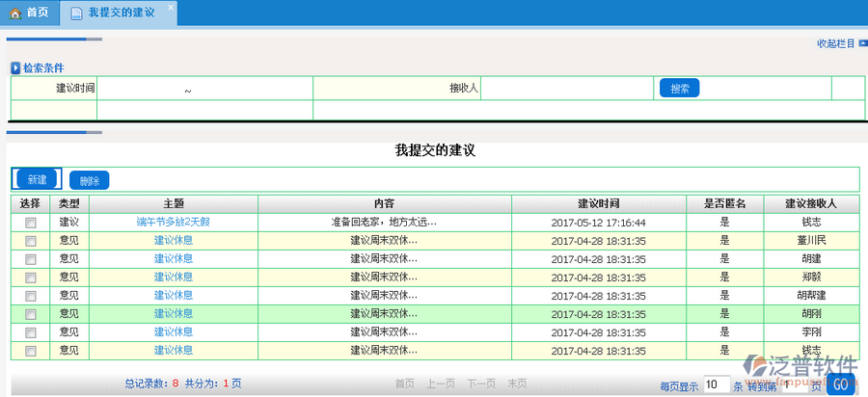Click the 删除 button
This screenshot has width=868, height=397.
(x=90, y=180)
